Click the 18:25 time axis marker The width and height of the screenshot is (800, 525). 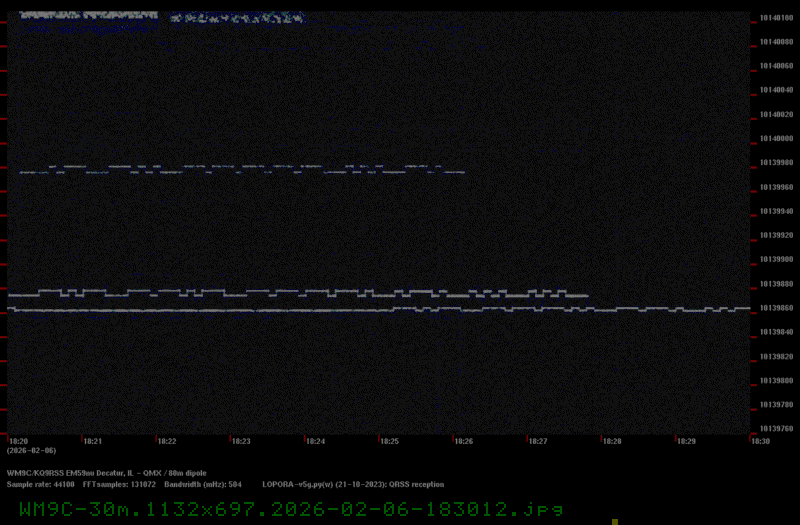[389, 441]
